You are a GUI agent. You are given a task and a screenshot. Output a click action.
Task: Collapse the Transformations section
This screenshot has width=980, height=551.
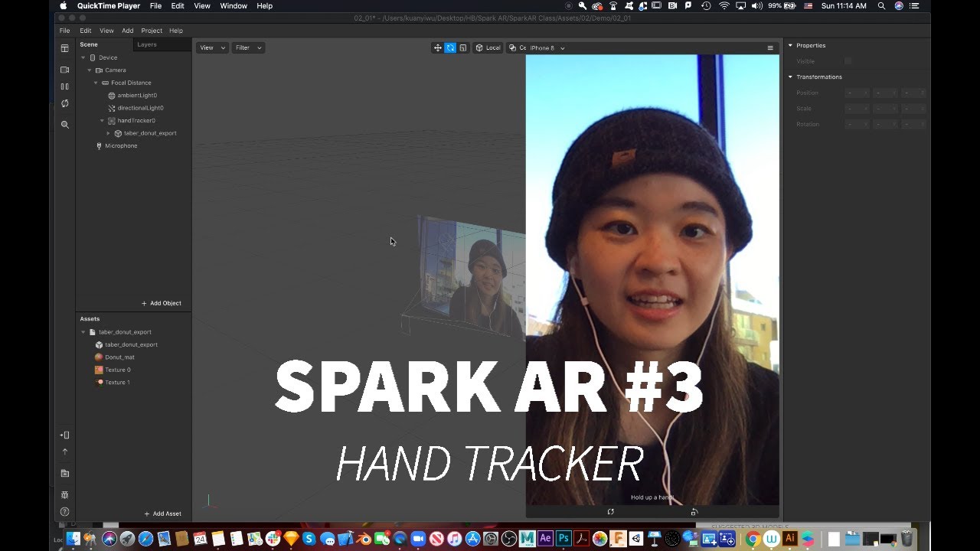[790, 77]
